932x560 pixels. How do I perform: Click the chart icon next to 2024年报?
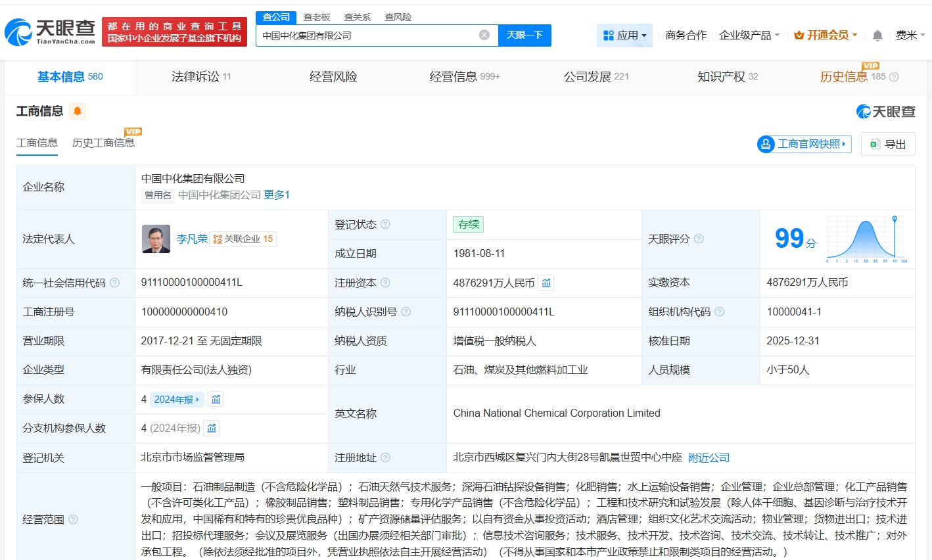[216, 399]
